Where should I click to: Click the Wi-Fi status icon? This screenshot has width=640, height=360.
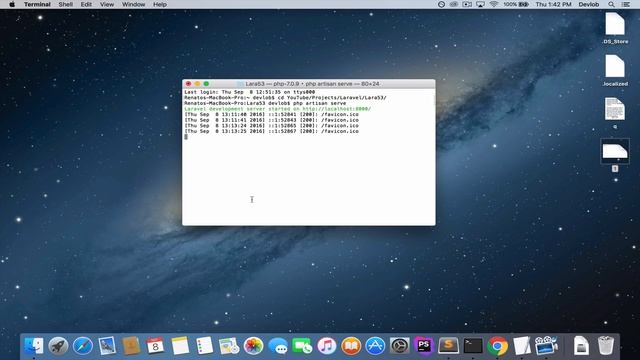[x=494, y=4]
